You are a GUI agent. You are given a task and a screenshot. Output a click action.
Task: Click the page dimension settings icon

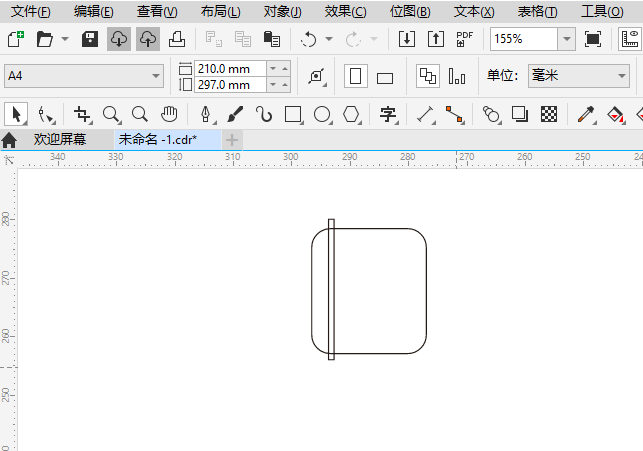[x=317, y=76]
